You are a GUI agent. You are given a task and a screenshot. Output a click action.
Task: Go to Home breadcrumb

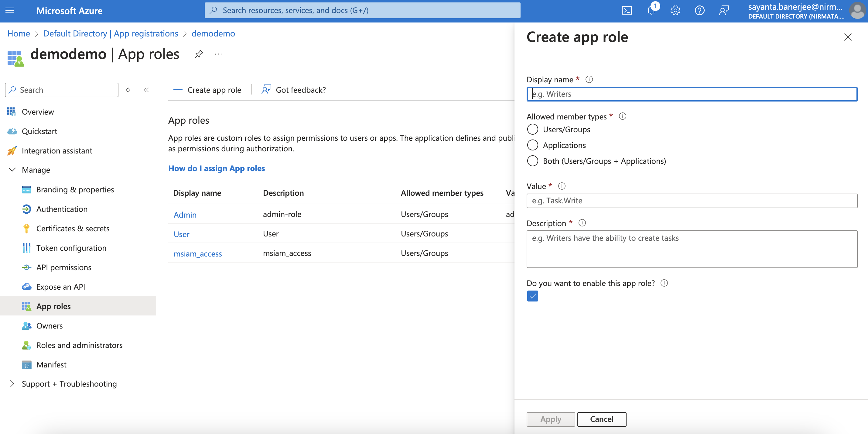pyautogui.click(x=19, y=33)
